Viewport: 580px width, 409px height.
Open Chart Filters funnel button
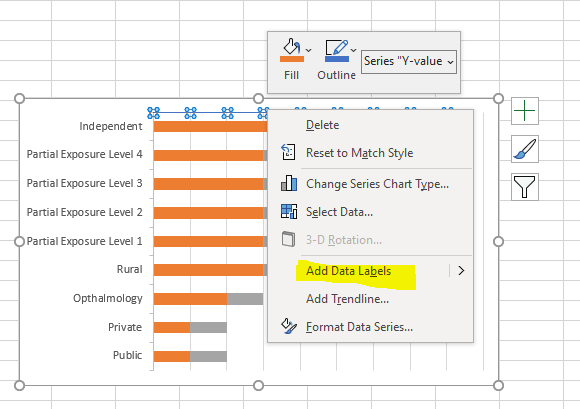[x=525, y=187]
